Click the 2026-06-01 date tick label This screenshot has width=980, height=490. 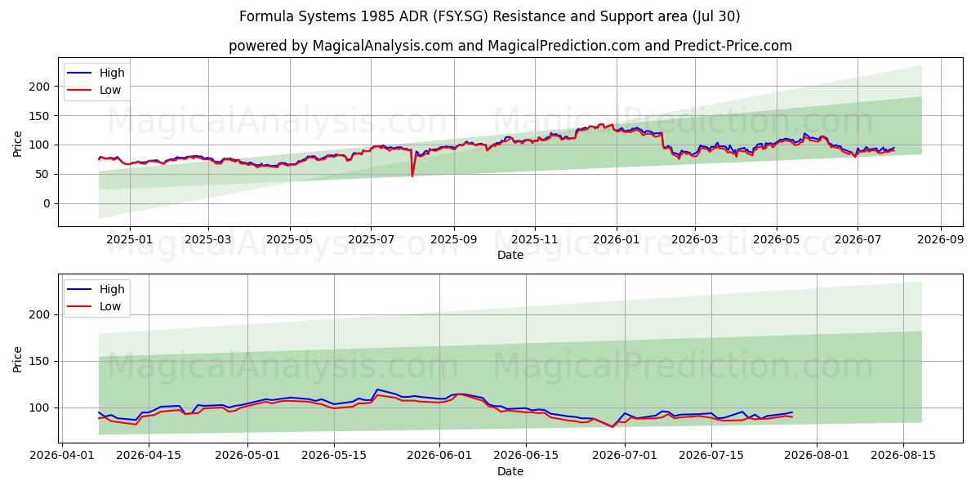(x=439, y=455)
